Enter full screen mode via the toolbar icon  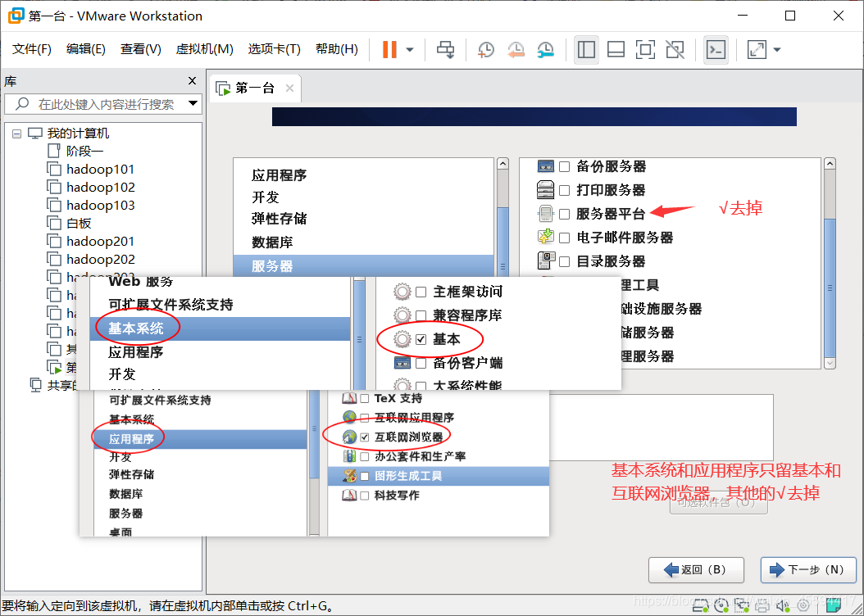pos(645,49)
